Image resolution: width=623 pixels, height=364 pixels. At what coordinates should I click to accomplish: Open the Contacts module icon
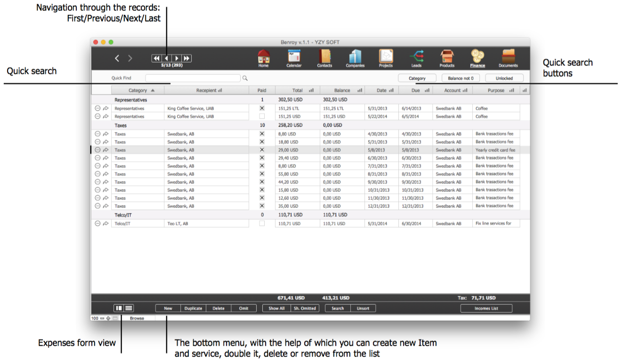pos(324,57)
